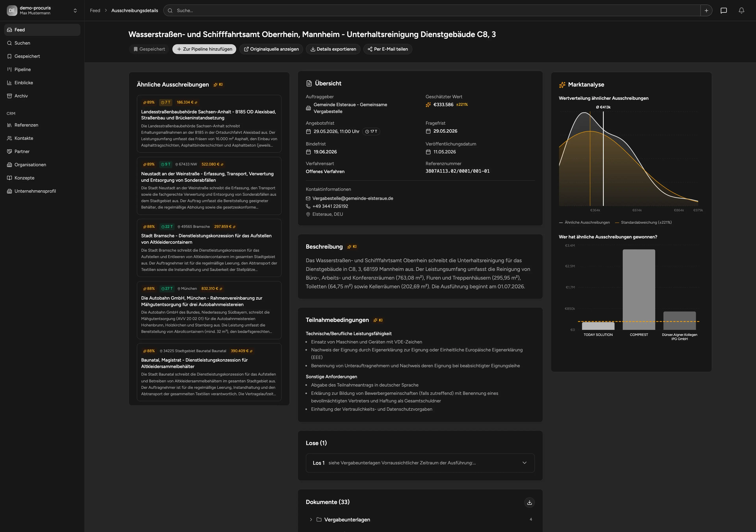
Task: Open Stadt Bramsche tender card
Action: (209, 248)
